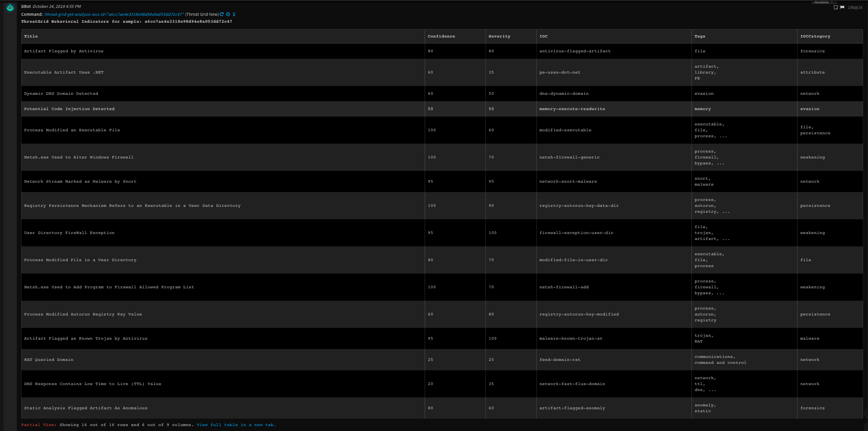Click the DBot avatar icon
This screenshot has width=868, height=431.
point(10,7)
